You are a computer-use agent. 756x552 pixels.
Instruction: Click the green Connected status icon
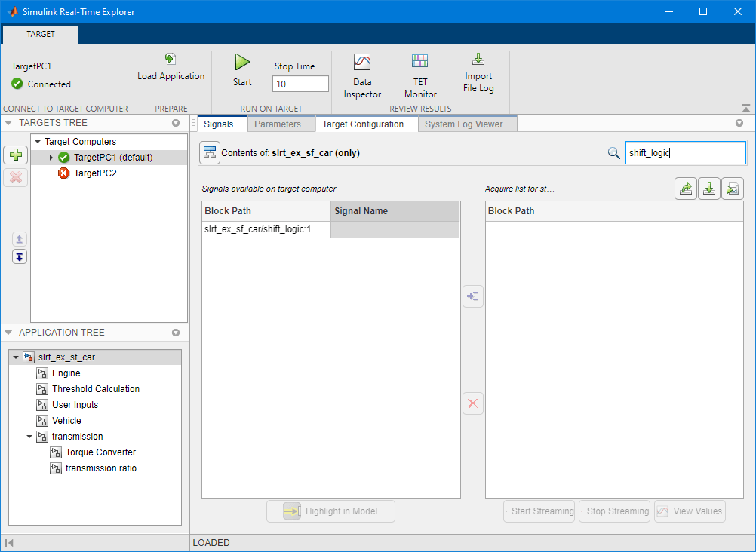tap(17, 84)
